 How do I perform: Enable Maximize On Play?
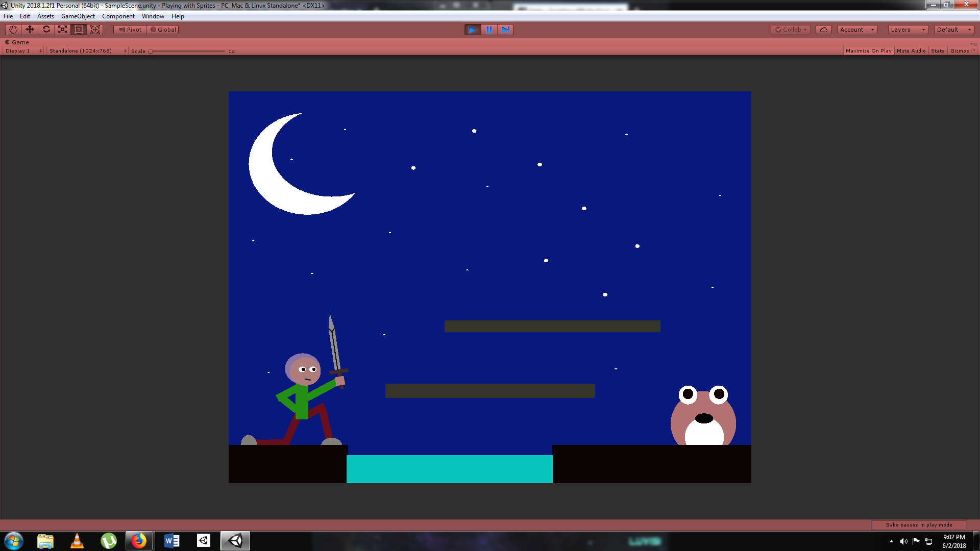tap(868, 51)
